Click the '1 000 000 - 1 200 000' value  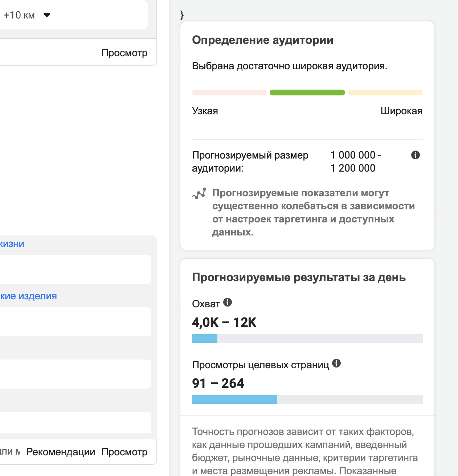(356, 161)
